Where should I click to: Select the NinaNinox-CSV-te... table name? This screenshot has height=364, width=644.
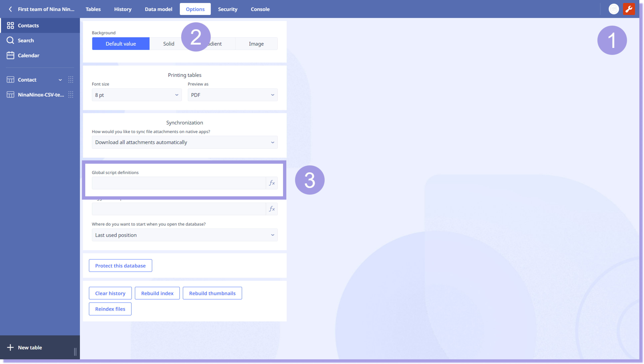pos(41,95)
